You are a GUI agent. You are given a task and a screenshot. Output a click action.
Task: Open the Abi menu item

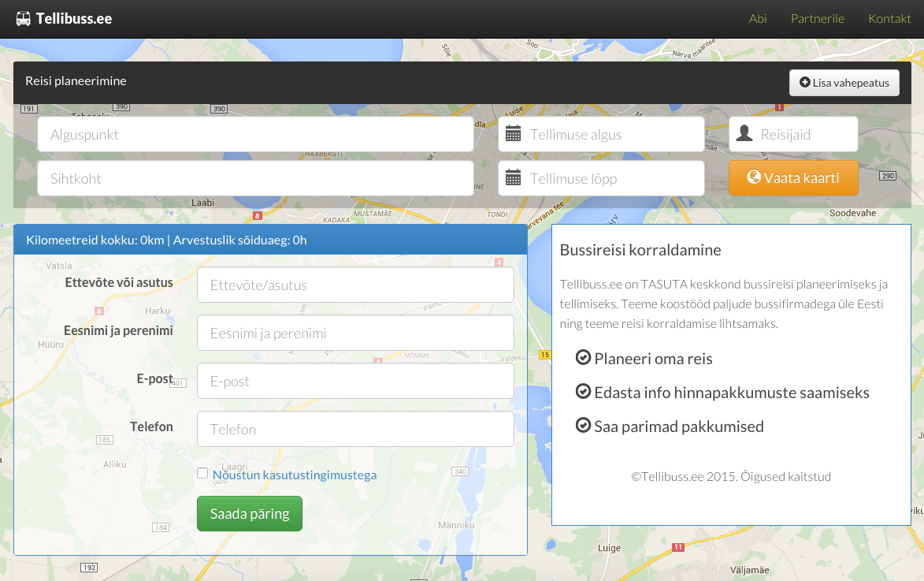point(758,19)
